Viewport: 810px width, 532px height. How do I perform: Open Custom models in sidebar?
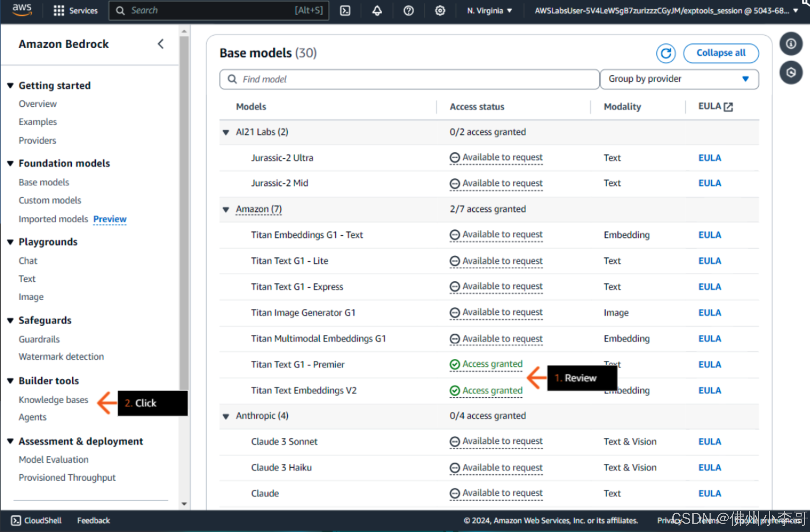click(x=50, y=200)
